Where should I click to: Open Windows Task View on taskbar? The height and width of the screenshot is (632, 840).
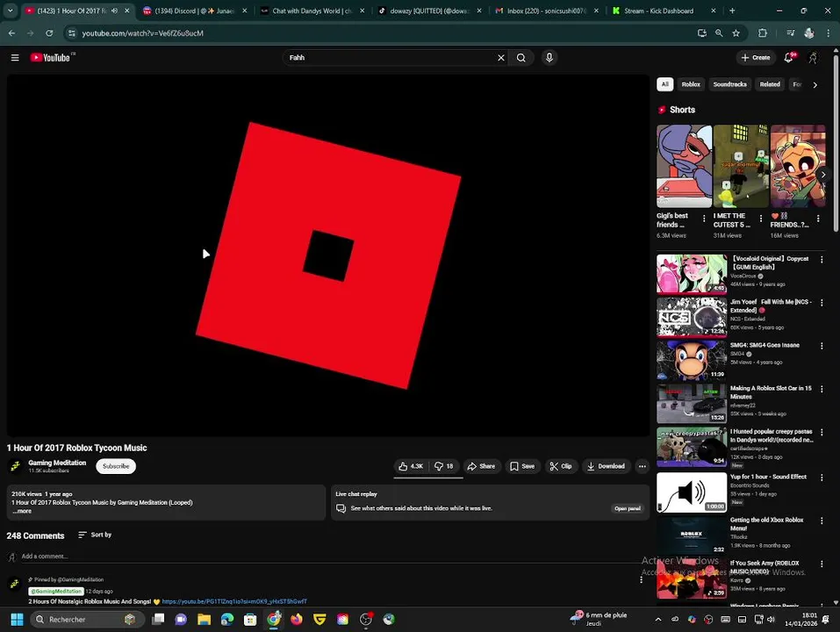point(158,619)
